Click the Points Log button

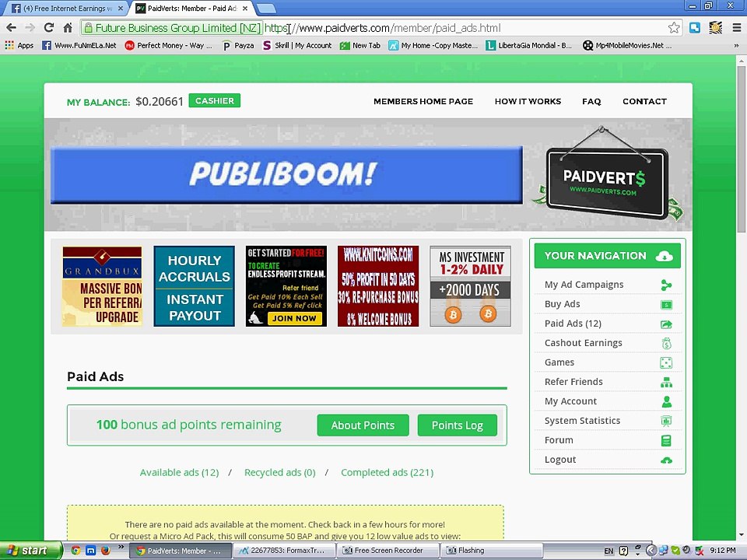pos(458,425)
